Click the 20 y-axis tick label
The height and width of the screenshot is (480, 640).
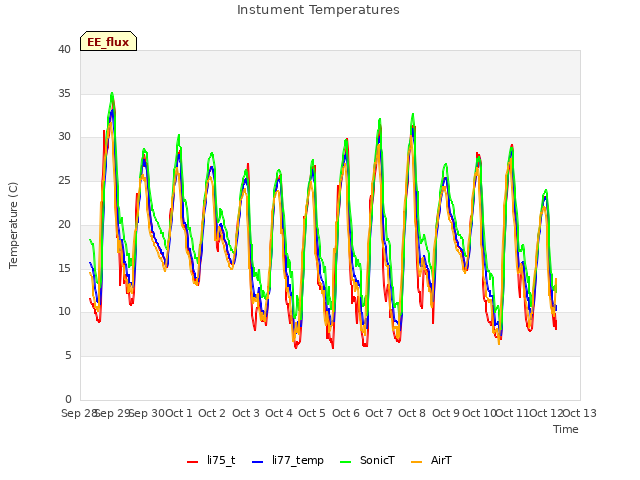[64, 224]
